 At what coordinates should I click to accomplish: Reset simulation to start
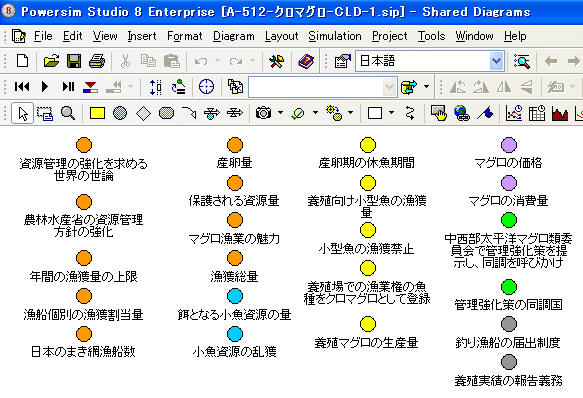pyautogui.click(x=22, y=87)
